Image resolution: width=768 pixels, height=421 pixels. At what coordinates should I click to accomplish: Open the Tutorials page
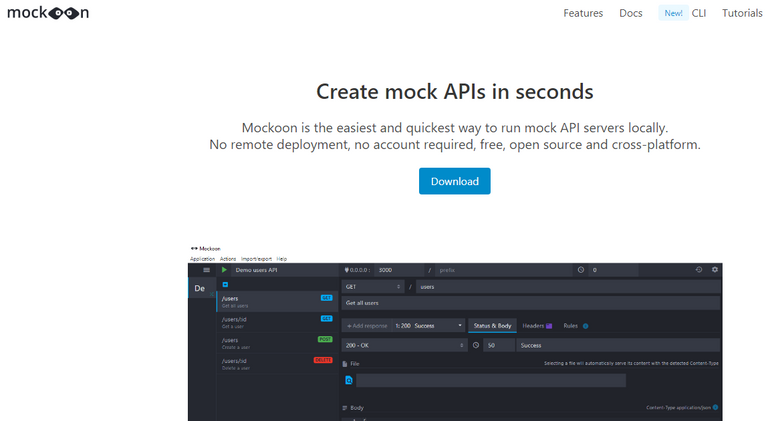[x=742, y=13]
